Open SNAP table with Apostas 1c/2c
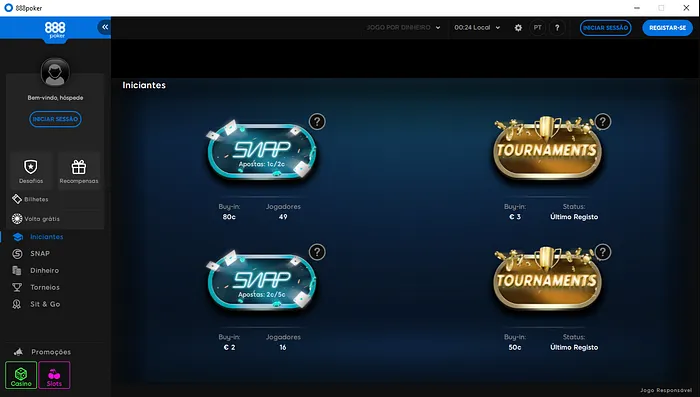 point(262,151)
